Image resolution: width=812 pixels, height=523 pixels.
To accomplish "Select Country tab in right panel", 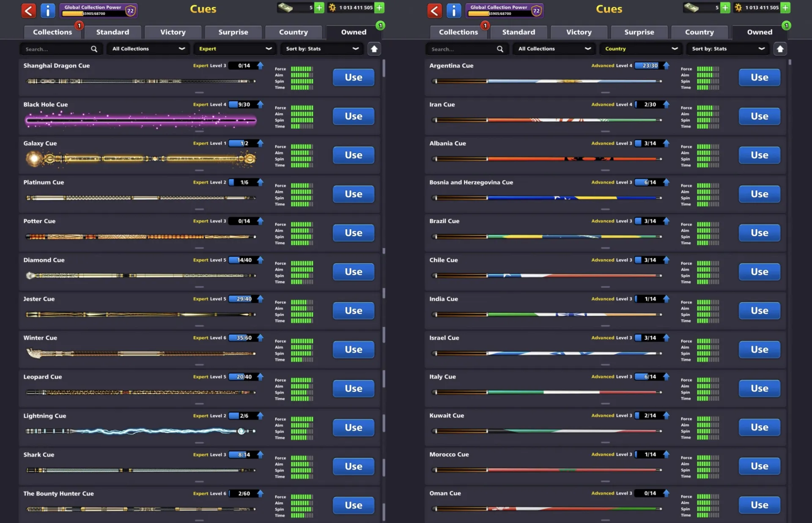I will click(699, 32).
